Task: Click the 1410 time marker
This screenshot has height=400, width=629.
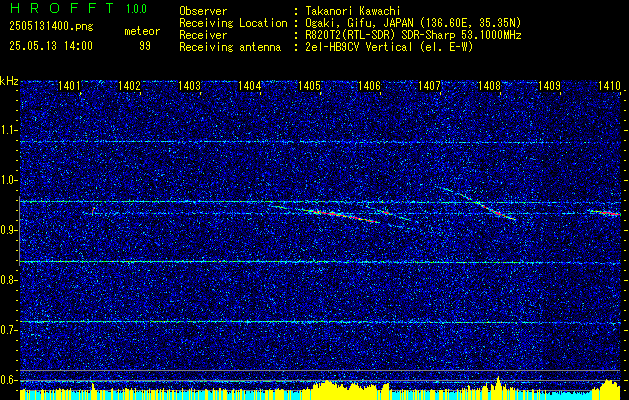Action: click(609, 85)
